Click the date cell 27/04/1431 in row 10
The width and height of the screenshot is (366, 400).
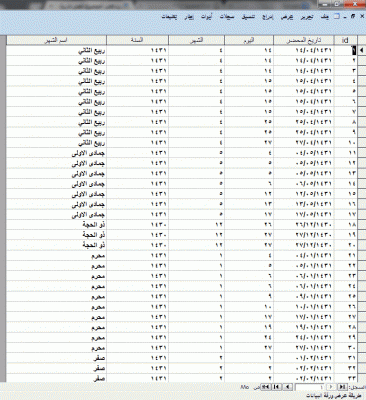point(304,143)
